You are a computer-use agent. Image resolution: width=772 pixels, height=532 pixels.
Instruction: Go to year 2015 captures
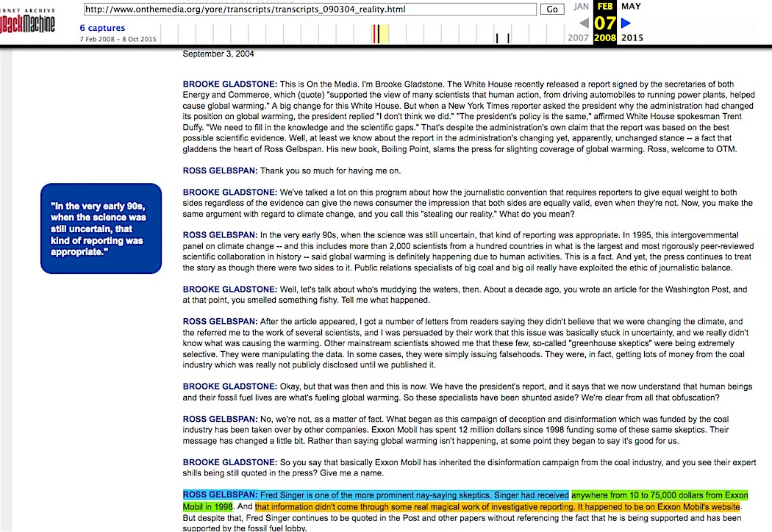coord(632,38)
